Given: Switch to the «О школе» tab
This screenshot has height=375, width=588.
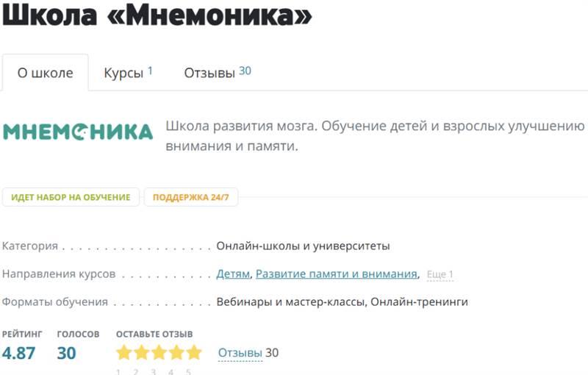Looking at the screenshot, I should (46, 73).
